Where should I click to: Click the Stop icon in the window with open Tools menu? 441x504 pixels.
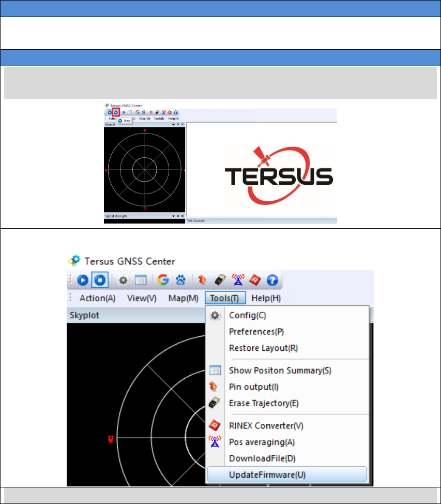tap(100, 280)
